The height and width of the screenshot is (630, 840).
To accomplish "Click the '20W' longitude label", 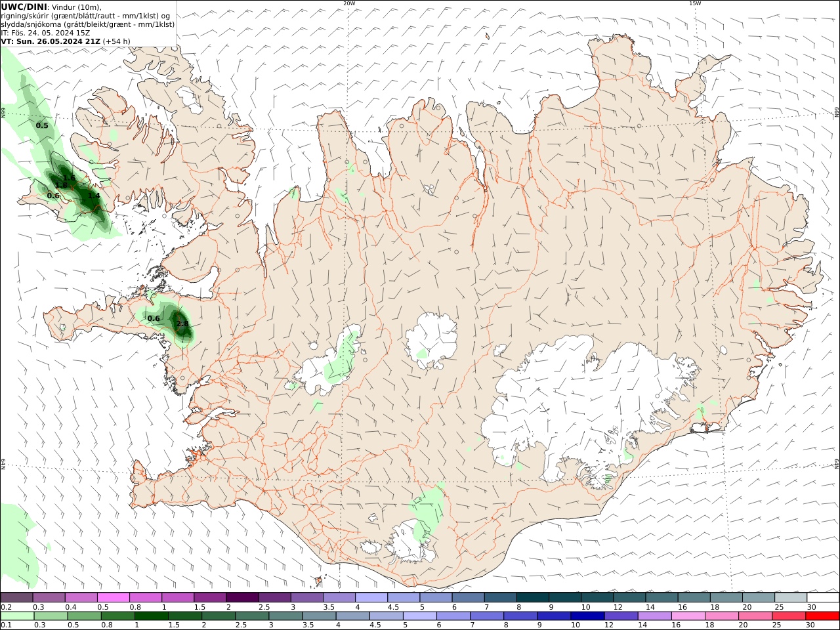I will click(x=349, y=3).
